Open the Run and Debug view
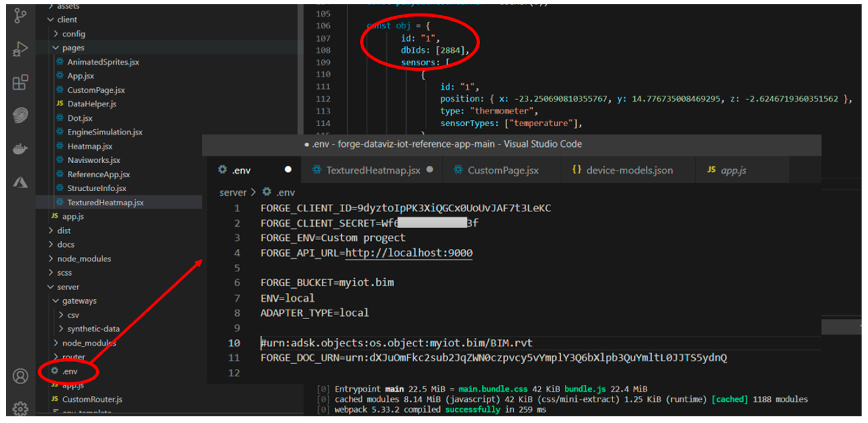Image resolution: width=868 pixels, height=423 pixels. 20,49
